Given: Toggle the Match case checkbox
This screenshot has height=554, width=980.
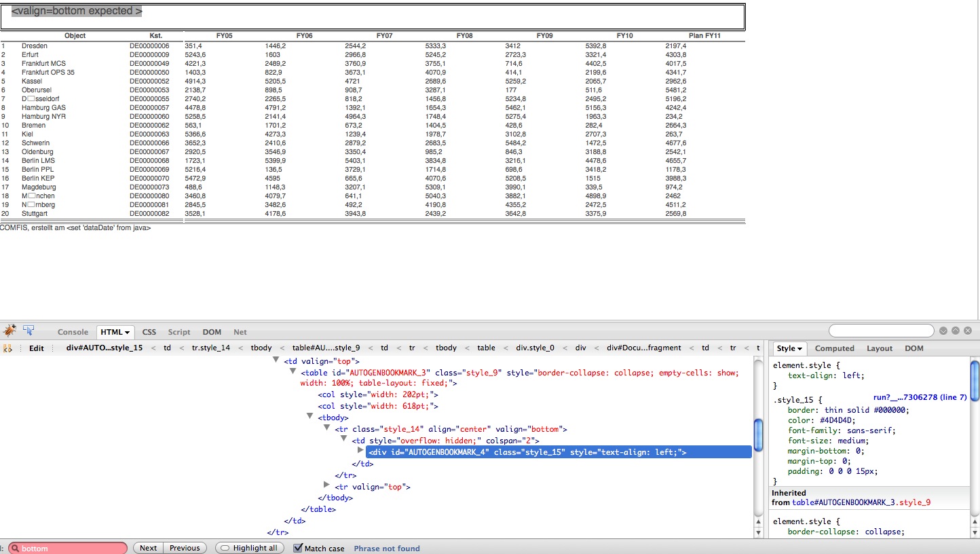Looking at the screenshot, I should point(298,548).
